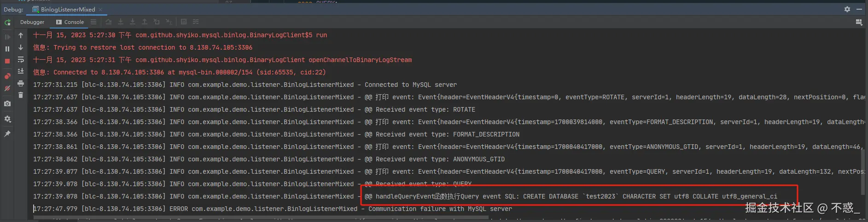Click the 'Connected to MySQL server' log line

pos(245,85)
